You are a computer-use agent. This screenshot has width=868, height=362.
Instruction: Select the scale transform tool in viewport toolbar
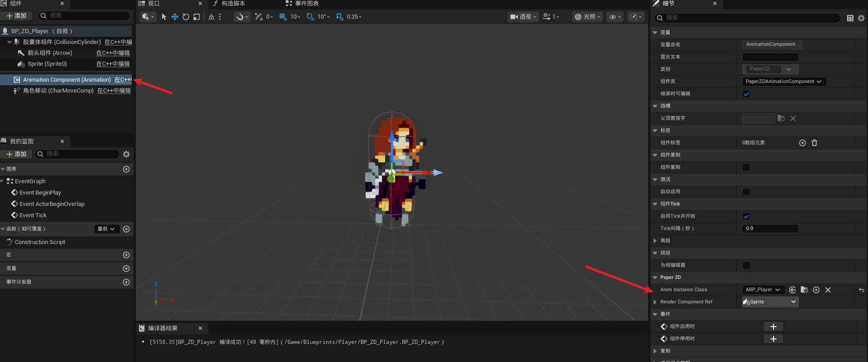[197, 17]
